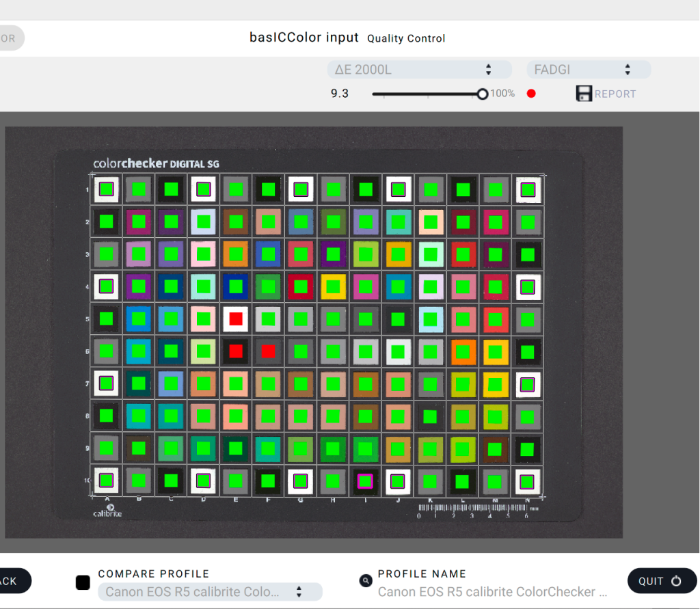
Task: Open the FADGI standard dropdown
Action: pyautogui.click(x=588, y=69)
